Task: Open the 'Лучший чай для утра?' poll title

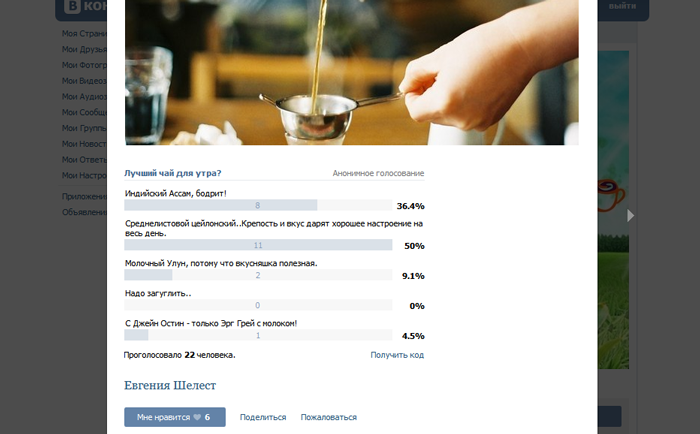Action: coord(173,173)
